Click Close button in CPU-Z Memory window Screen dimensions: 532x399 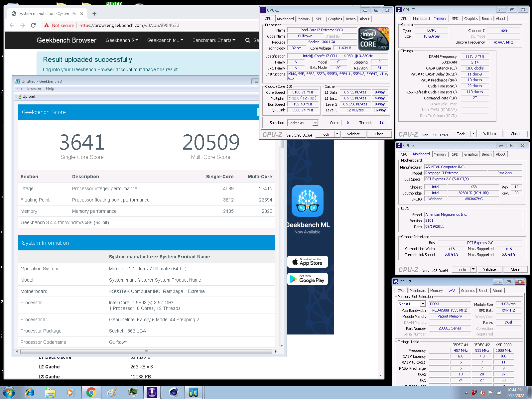515,134
